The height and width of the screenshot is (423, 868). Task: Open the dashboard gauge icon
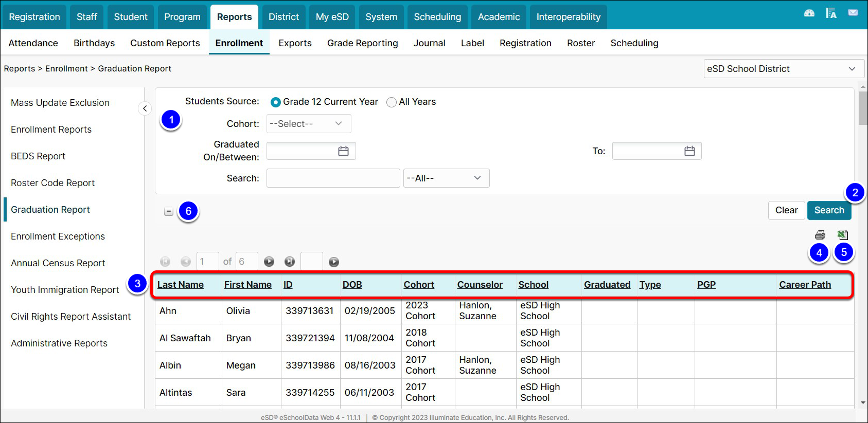(x=809, y=13)
